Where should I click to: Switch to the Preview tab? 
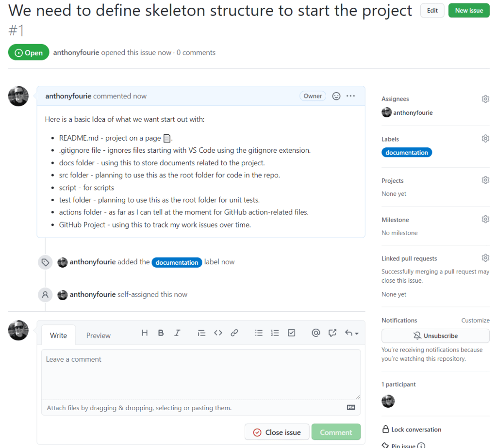coord(99,336)
